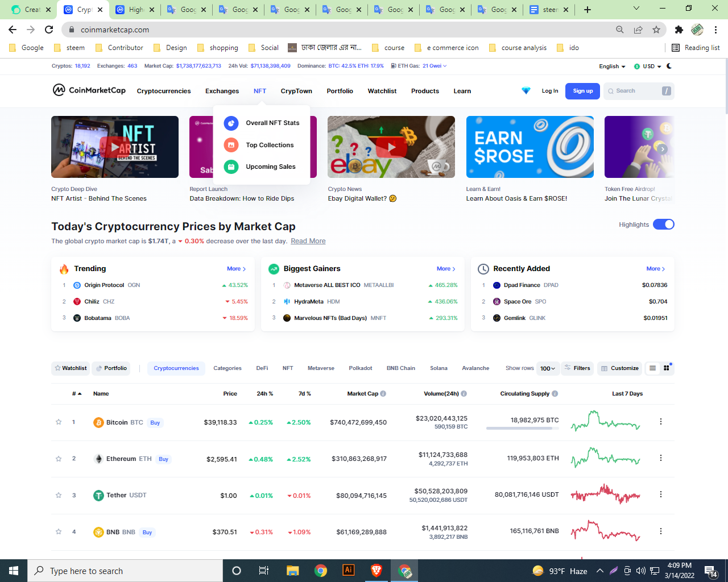Open the Bitcoin row three-dot menu

(660, 421)
